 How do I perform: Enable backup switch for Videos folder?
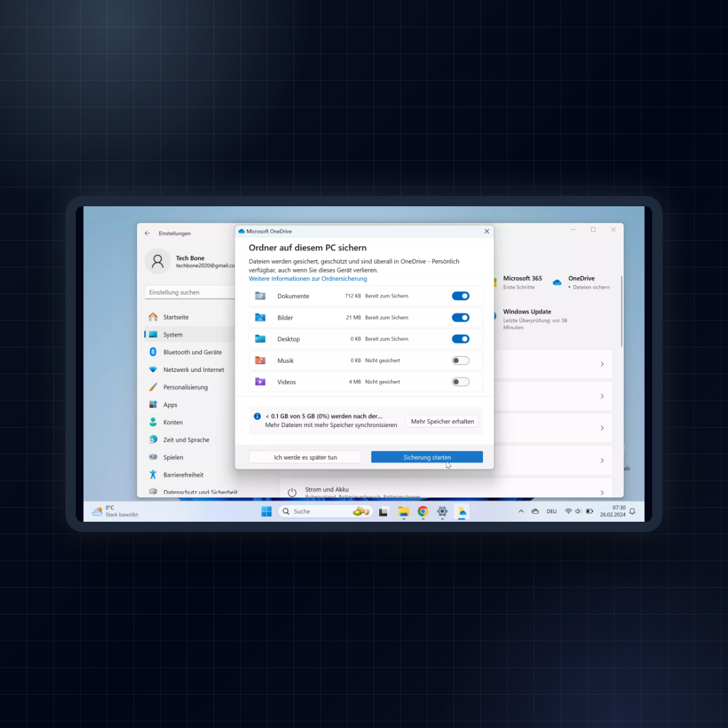tap(460, 382)
